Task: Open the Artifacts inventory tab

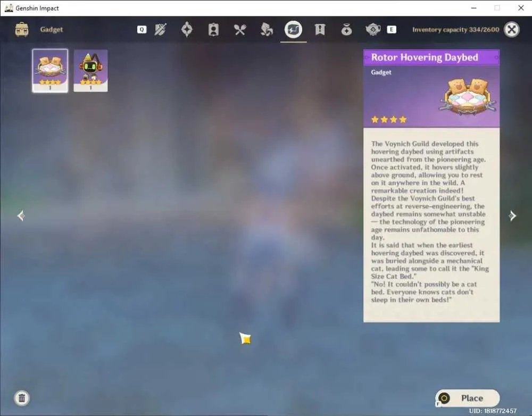Action: [x=187, y=29]
